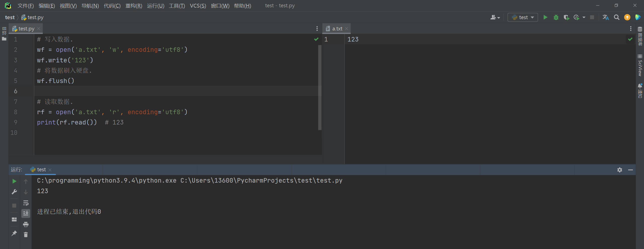Open the 代码(C) menu

112,6
